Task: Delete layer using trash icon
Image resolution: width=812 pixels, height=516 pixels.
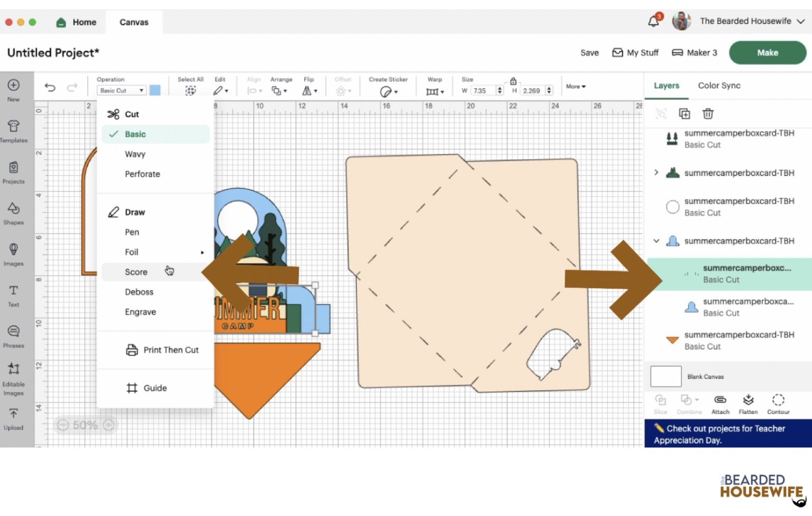Action: click(x=708, y=114)
